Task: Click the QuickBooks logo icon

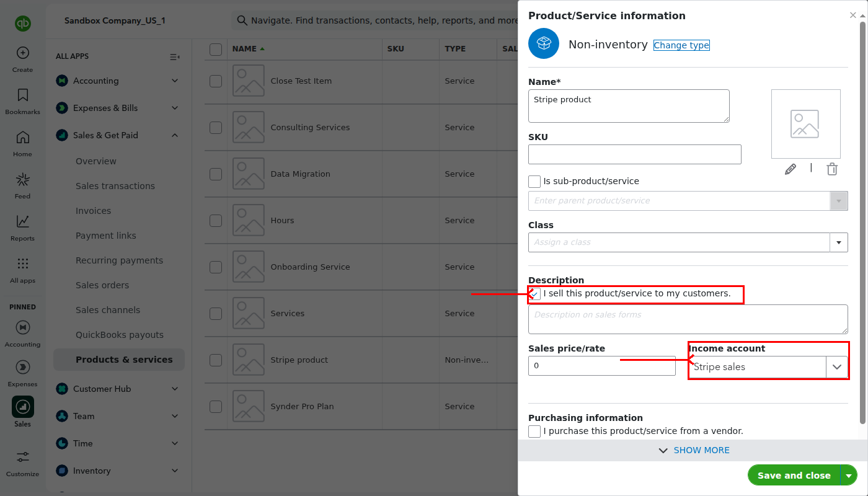Action: [x=23, y=24]
